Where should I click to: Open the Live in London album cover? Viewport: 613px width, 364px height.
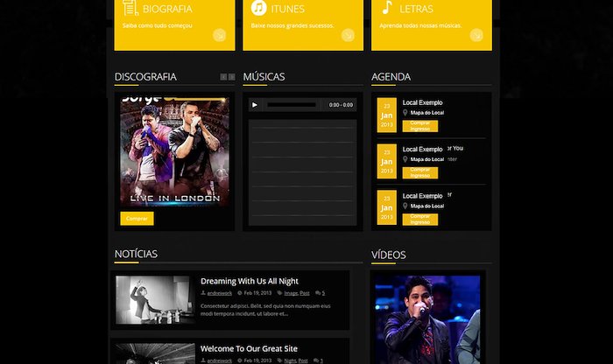(x=174, y=152)
